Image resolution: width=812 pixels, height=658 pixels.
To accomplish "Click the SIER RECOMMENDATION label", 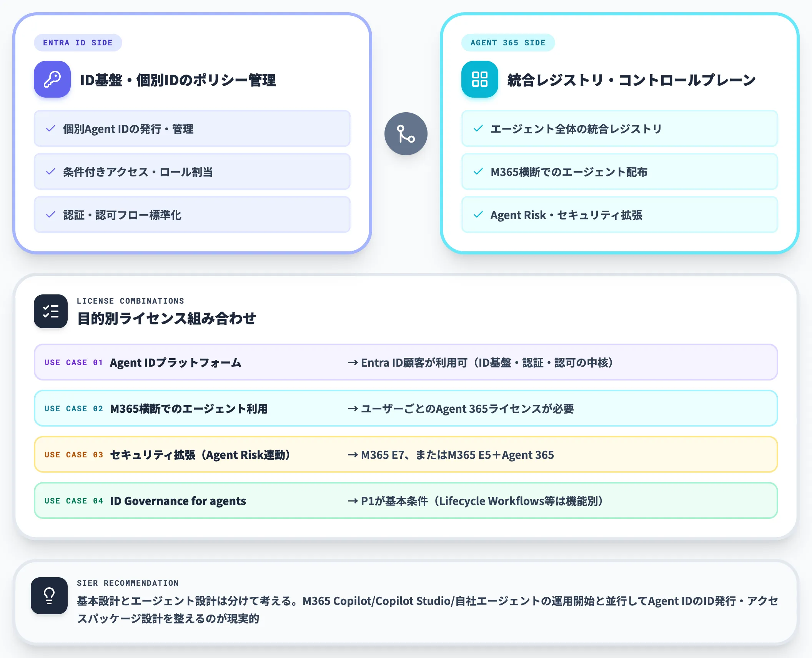I will (x=128, y=583).
